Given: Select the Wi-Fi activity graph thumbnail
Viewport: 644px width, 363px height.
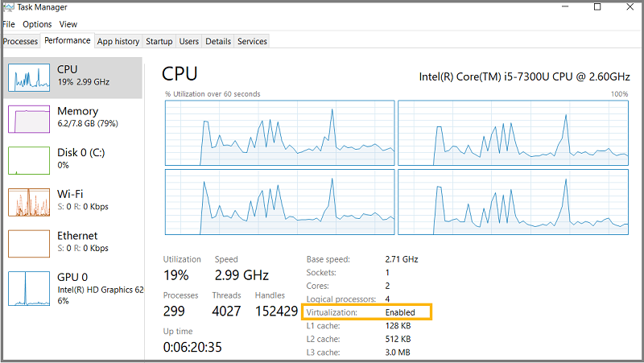Looking at the screenshot, I should click(x=30, y=201).
